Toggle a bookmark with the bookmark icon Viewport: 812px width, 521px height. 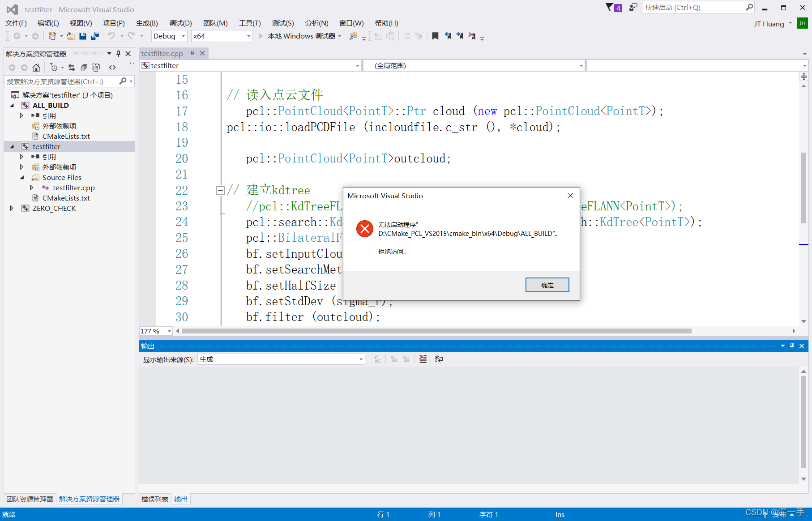coord(435,36)
